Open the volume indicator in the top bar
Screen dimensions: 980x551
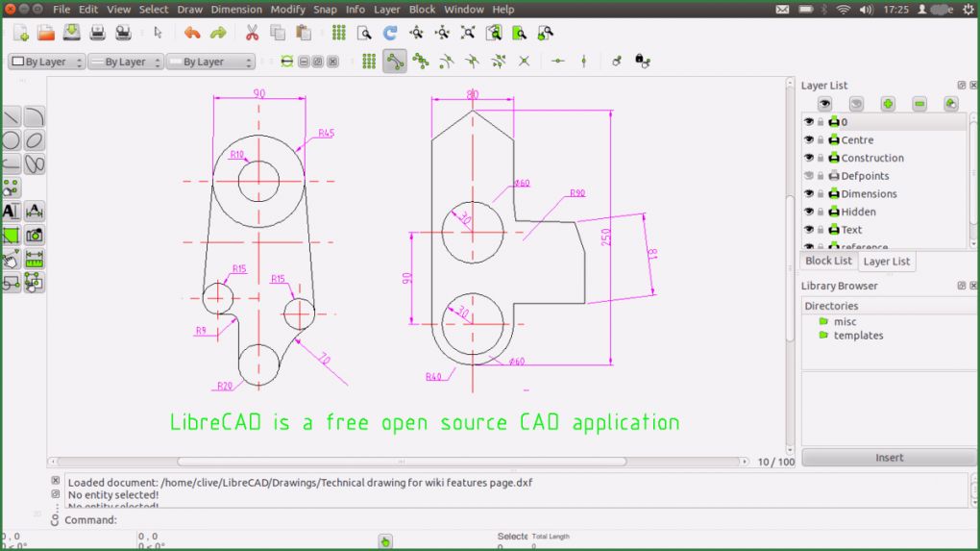[x=867, y=10]
